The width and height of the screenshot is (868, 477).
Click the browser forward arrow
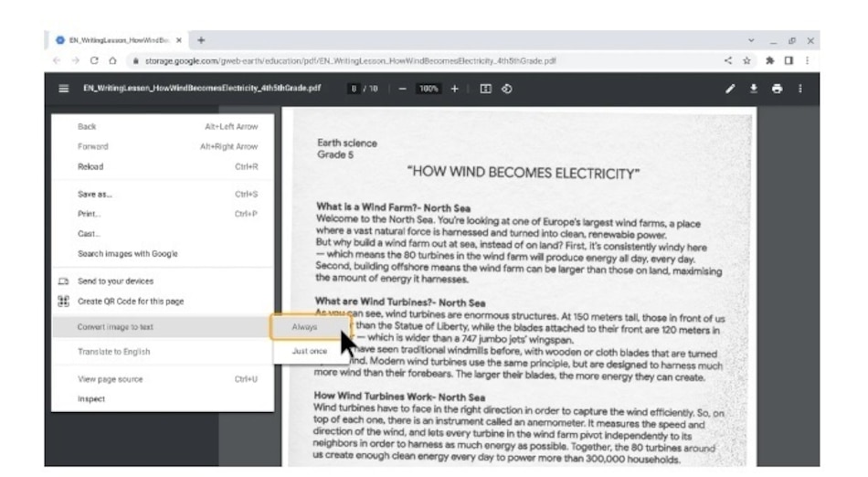coord(75,60)
